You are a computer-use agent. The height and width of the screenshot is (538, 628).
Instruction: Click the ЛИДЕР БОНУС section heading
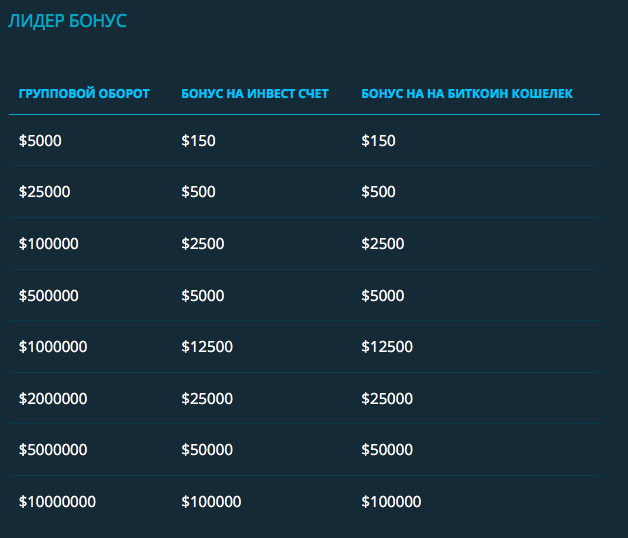(67, 21)
